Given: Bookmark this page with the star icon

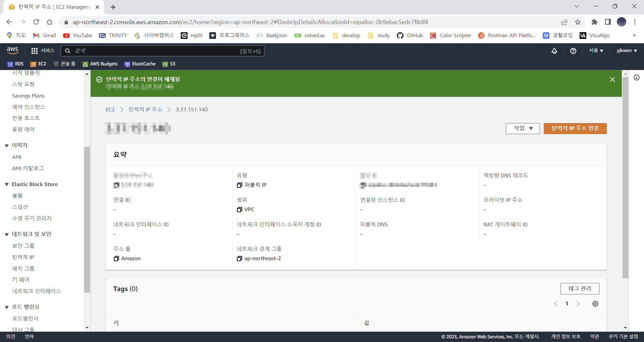Looking at the screenshot, I should (578, 22).
